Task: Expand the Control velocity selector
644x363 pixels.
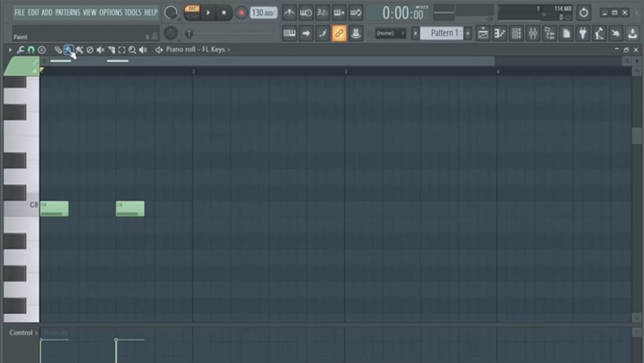Action: coord(37,333)
